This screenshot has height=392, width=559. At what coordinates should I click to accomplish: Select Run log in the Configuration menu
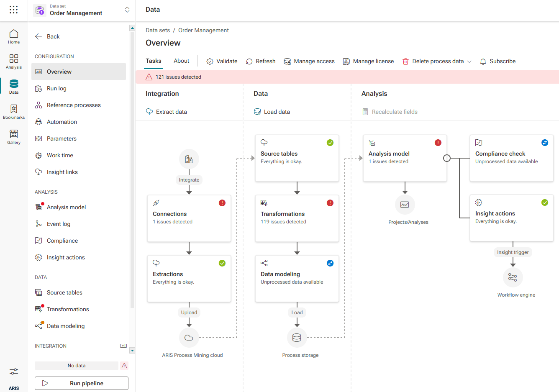(x=56, y=88)
